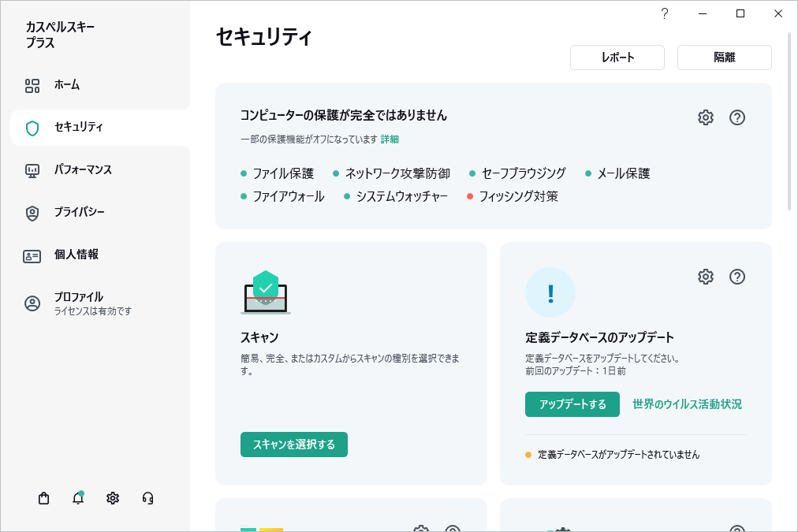Image resolution: width=798 pixels, height=532 pixels.
Task: Open プライバシー section
Action: click(79, 213)
